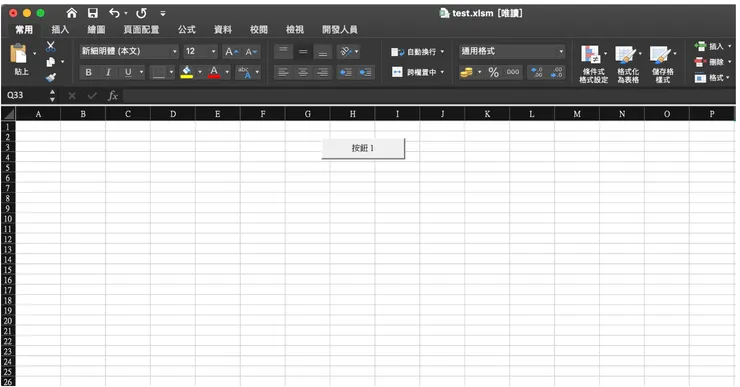Click the Home icon in the title bar
Screen dimensions: 740x387
pyautogui.click(x=72, y=13)
